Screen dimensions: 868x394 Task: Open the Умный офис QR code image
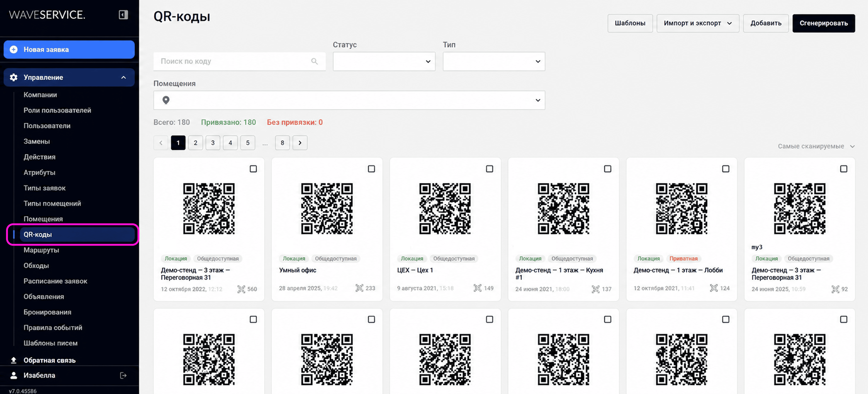pos(327,209)
